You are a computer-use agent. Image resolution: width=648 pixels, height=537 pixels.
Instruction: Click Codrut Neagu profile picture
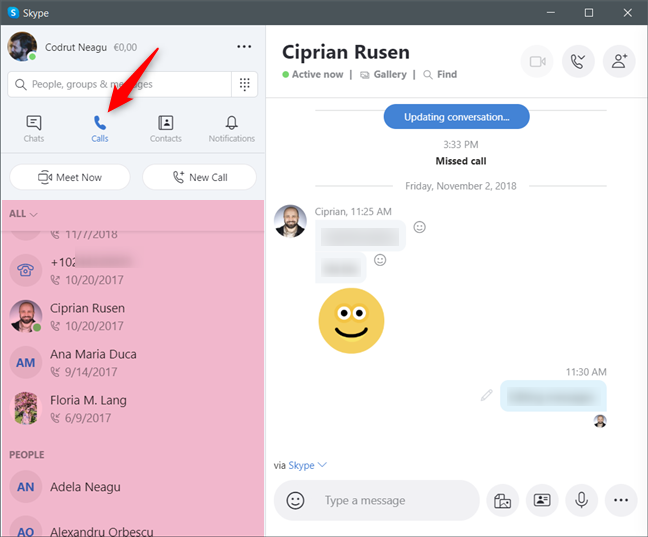point(22,47)
